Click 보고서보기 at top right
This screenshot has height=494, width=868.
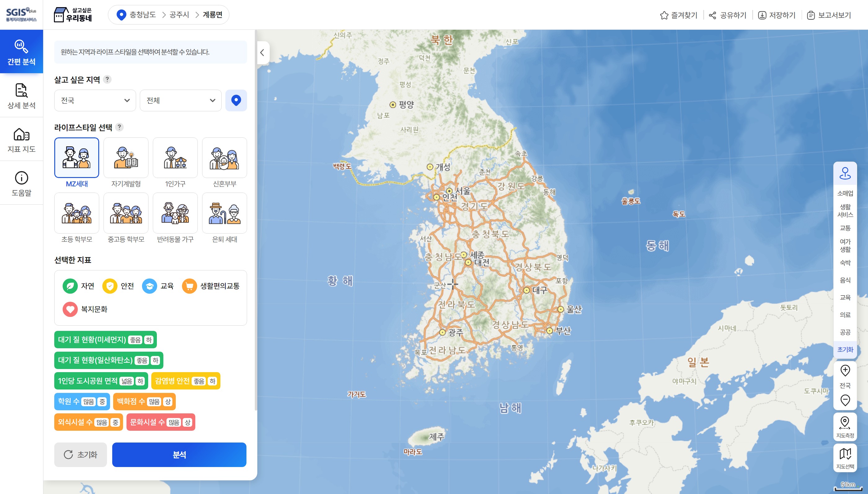coord(828,15)
